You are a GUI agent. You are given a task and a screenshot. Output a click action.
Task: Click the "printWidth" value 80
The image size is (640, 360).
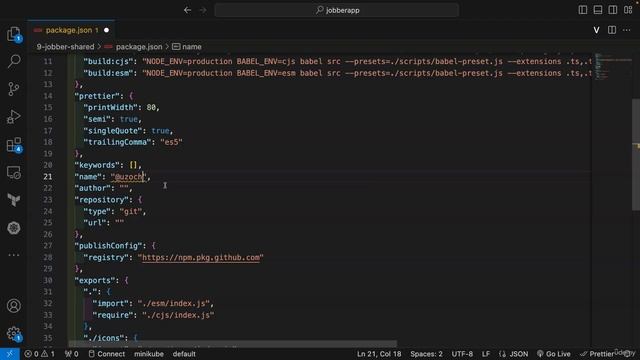pyautogui.click(x=151, y=107)
